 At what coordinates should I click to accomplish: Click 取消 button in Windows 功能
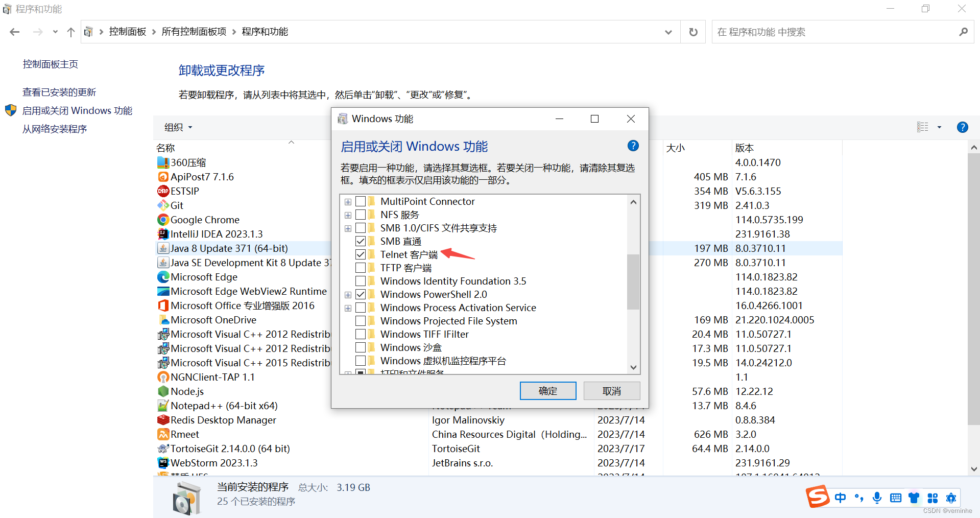point(612,391)
